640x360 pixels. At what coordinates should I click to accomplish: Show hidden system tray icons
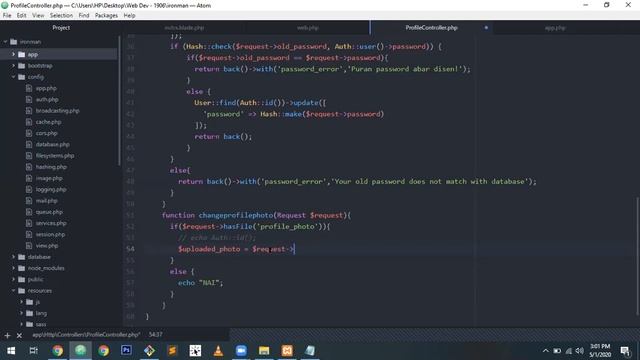(x=545, y=351)
